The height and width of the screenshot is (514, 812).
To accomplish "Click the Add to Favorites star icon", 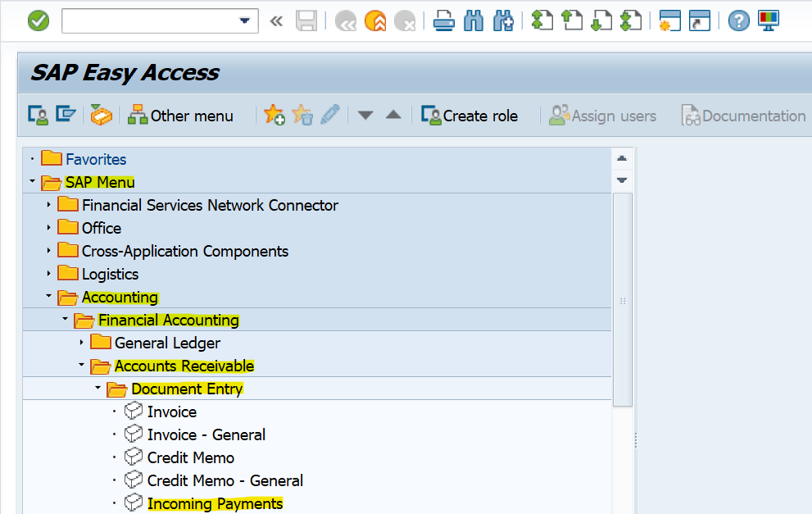I will (274, 115).
